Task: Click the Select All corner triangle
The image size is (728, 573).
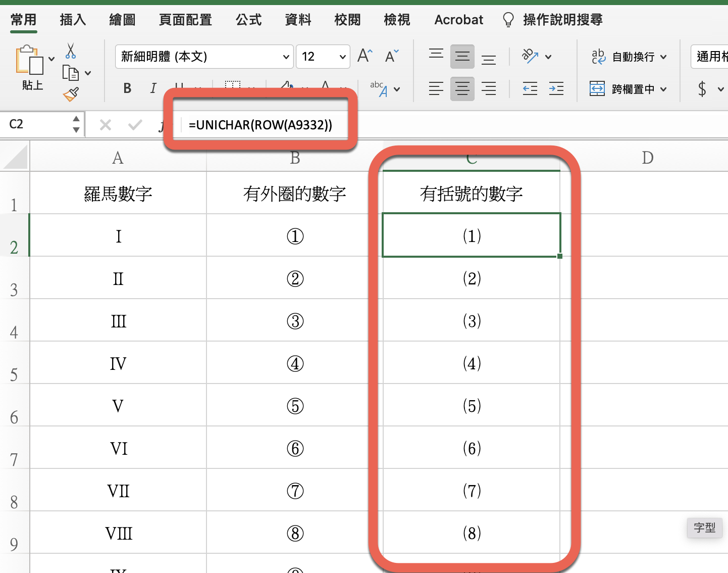Action: coord(15,157)
